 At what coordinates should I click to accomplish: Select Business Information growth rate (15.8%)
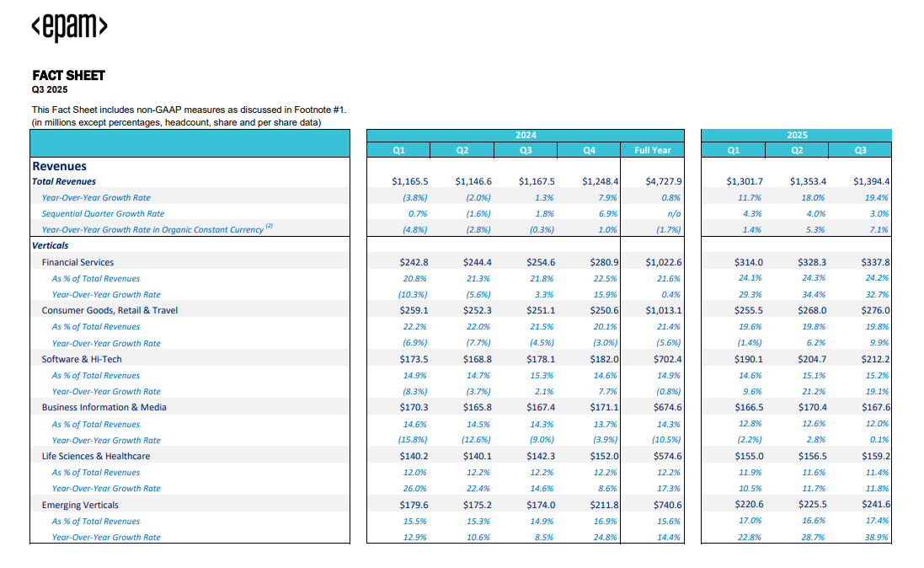pos(413,439)
